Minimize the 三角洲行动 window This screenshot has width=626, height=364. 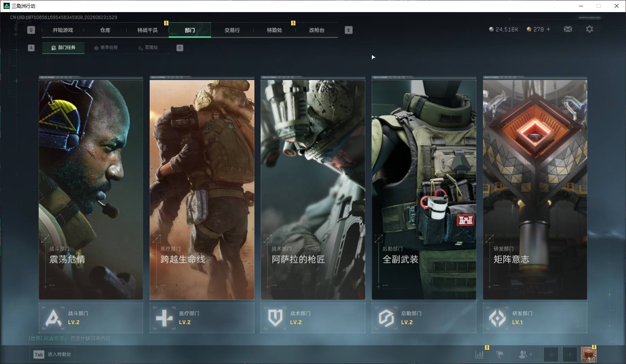[x=581, y=6]
